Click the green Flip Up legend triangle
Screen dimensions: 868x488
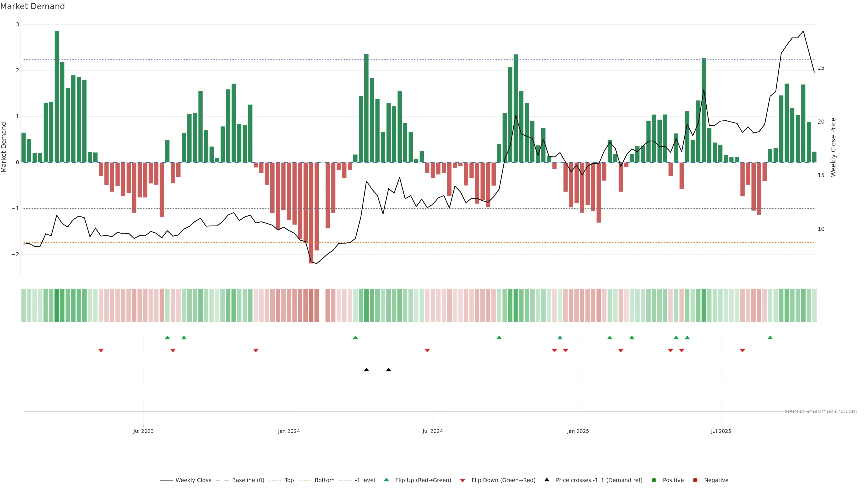[387, 480]
